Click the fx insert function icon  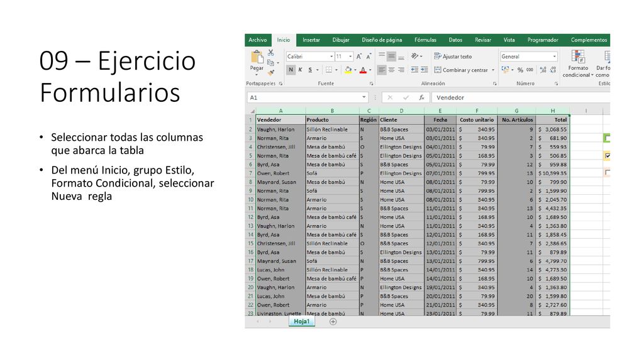click(x=421, y=97)
